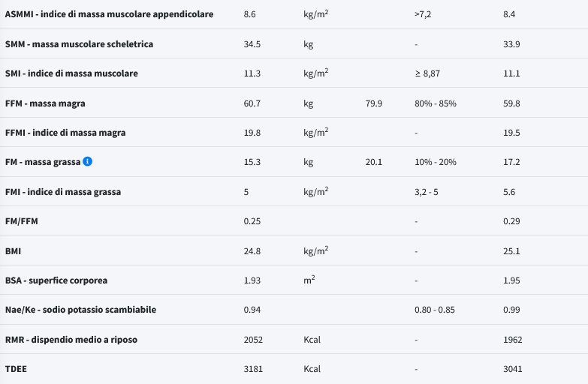Viewport: 588px width, 384px height.
Task: Click the FFM percentage value 79.9
Action: [374, 103]
